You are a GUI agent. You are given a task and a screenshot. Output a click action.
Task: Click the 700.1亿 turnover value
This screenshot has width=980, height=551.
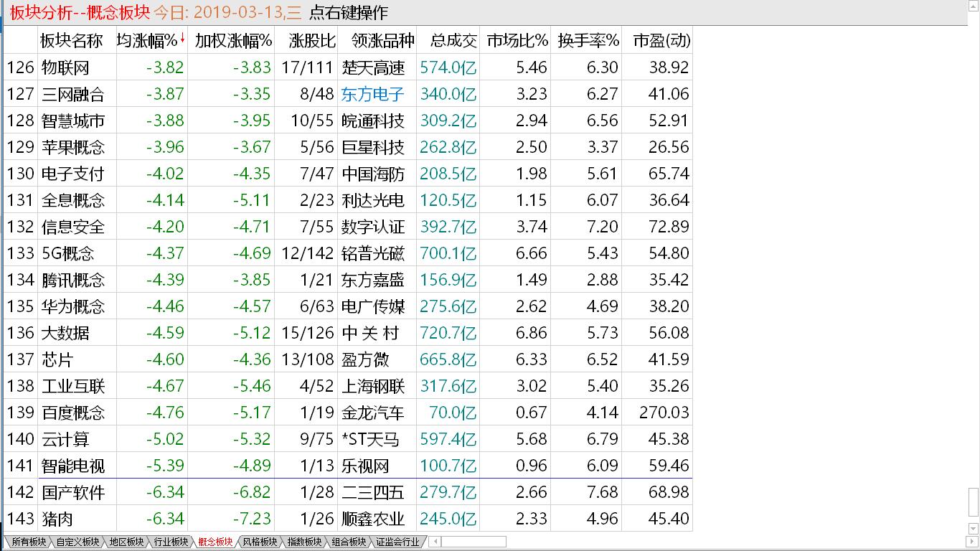coord(448,253)
